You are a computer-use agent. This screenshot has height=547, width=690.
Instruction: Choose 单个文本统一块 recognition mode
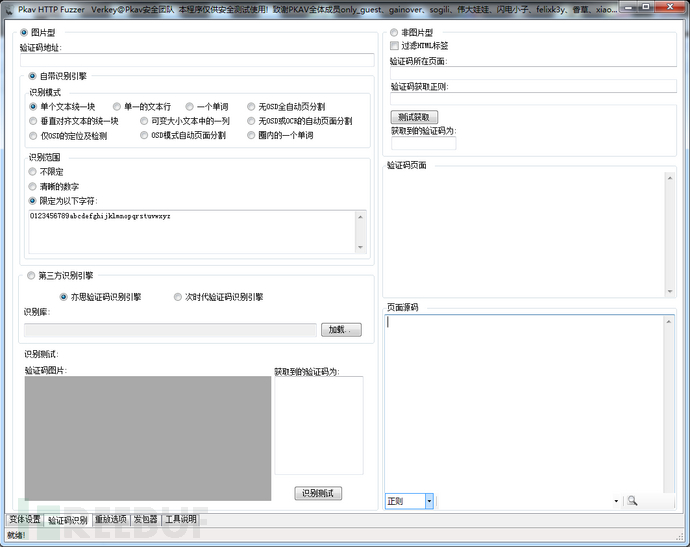[33, 106]
